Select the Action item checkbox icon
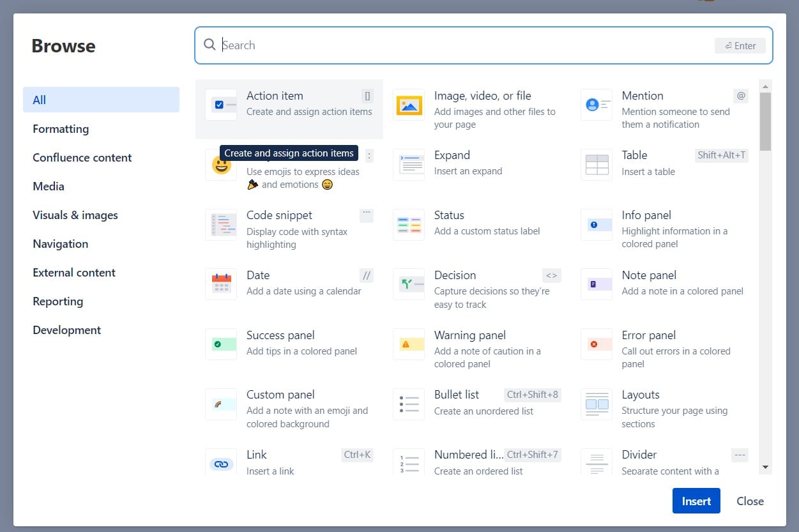This screenshot has height=532, width=799. pos(221,105)
